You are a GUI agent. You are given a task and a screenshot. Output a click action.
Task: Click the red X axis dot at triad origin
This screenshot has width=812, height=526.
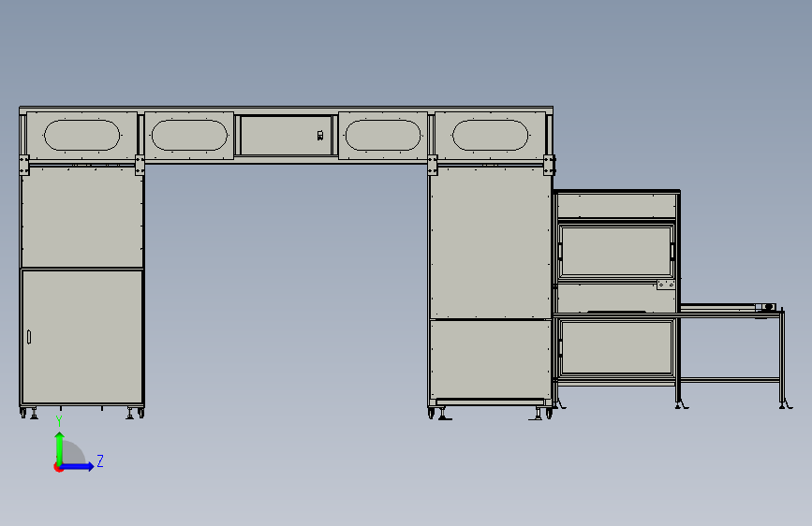tap(58, 467)
